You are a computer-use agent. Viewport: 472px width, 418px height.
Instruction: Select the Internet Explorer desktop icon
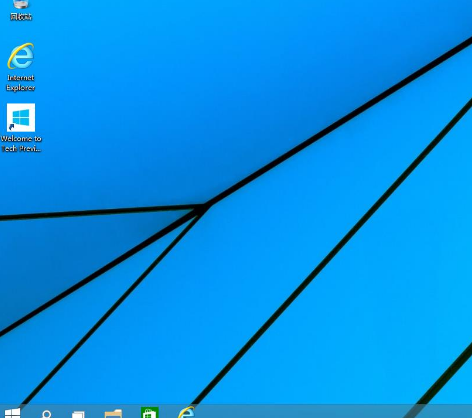click(x=21, y=56)
